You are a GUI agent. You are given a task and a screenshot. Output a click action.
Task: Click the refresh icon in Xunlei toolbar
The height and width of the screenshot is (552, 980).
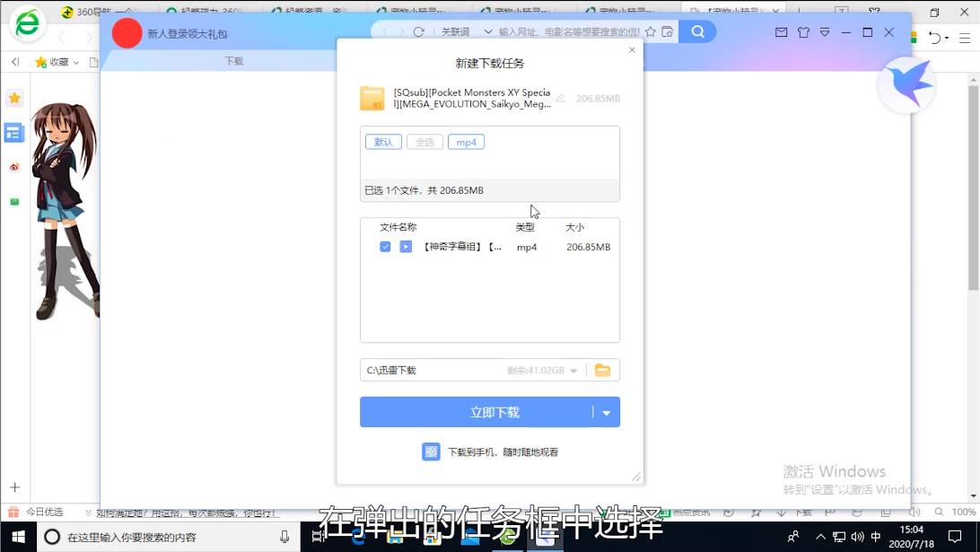pos(418,32)
